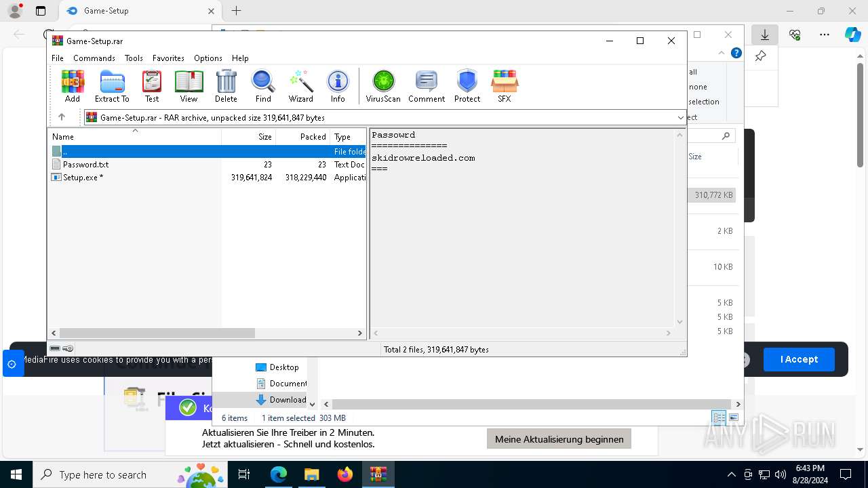The height and width of the screenshot is (488, 868).
Task: Click Edge profile avatar icon
Action: (x=15, y=11)
